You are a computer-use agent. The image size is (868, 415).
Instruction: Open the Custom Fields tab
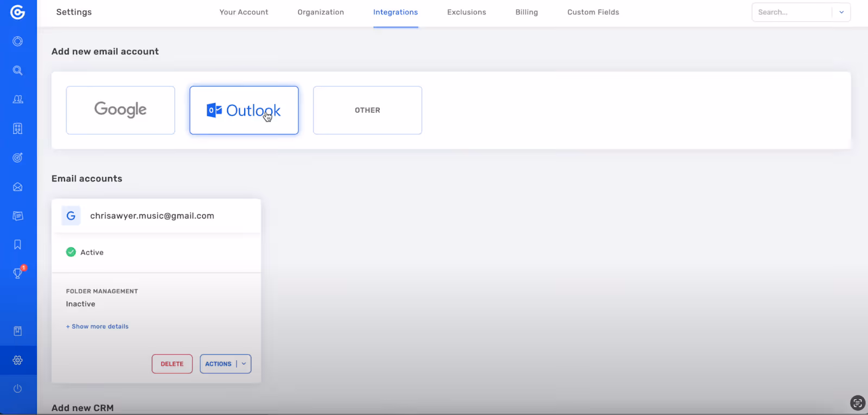point(593,12)
